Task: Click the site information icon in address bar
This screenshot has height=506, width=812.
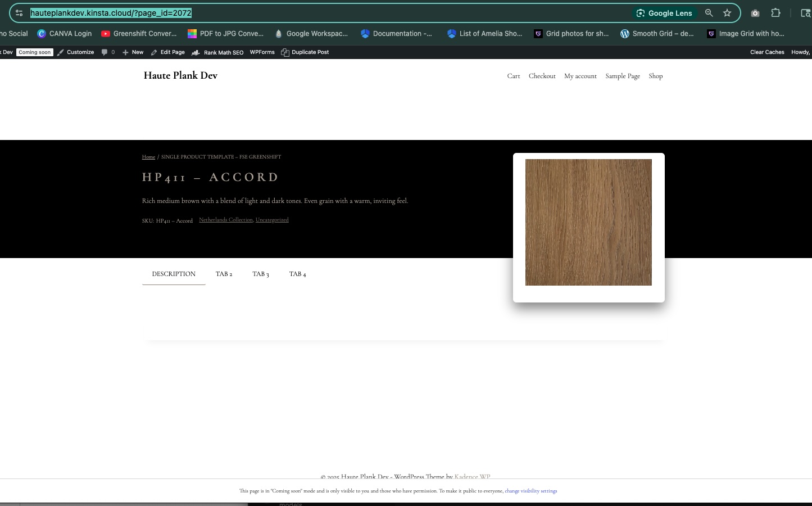Action: [x=19, y=13]
